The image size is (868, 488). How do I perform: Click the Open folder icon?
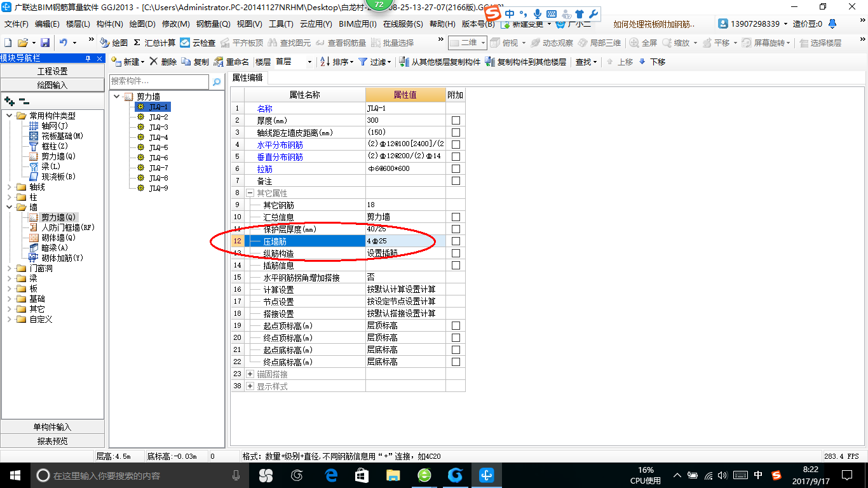[22, 43]
